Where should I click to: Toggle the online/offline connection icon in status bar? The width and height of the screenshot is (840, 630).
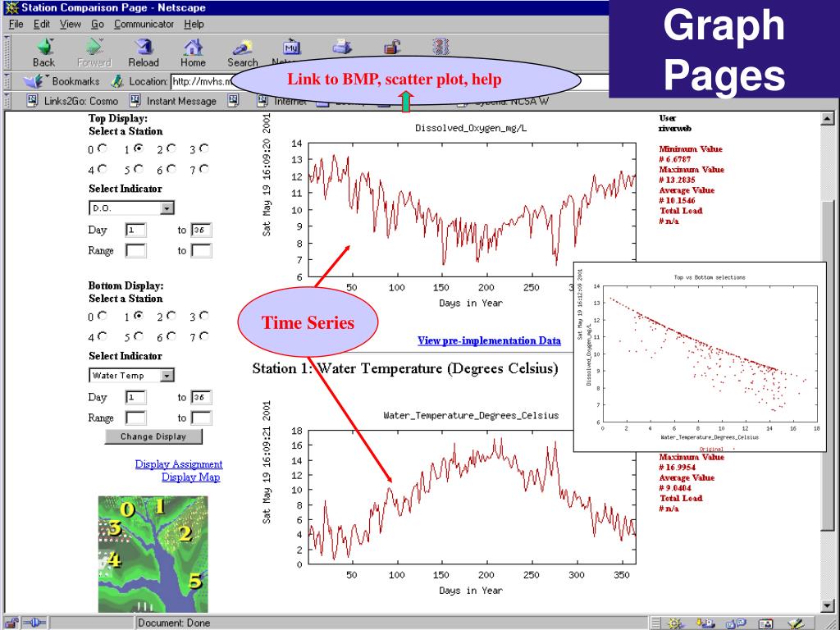(34, 623)
